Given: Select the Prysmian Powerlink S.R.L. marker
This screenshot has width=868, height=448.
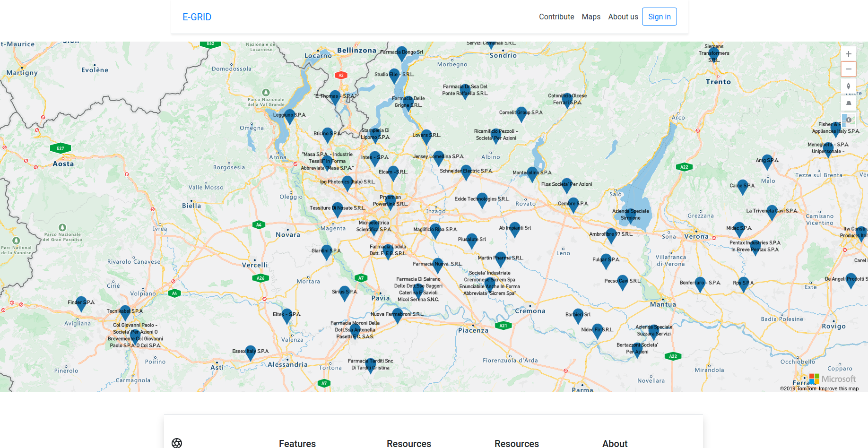Looking at the screenshot, I should click(x=391, y=202).
